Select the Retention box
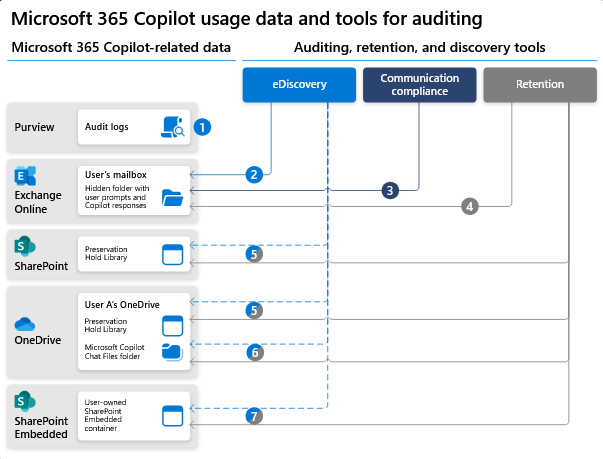The width and height of the screenshot is (603, 459). pyautogui.click(x=540, y=85)
